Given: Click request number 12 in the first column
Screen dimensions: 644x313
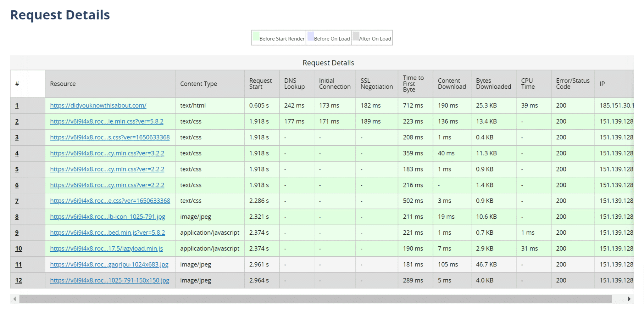Looking at the screenshot, I should 18,280.
